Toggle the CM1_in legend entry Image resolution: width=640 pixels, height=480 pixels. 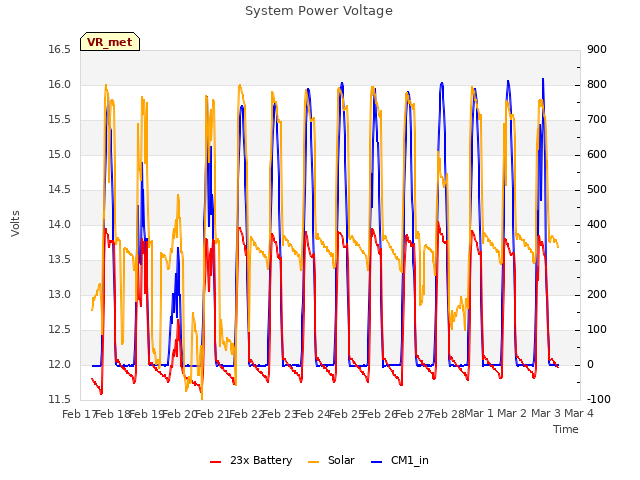click(400, 460)
